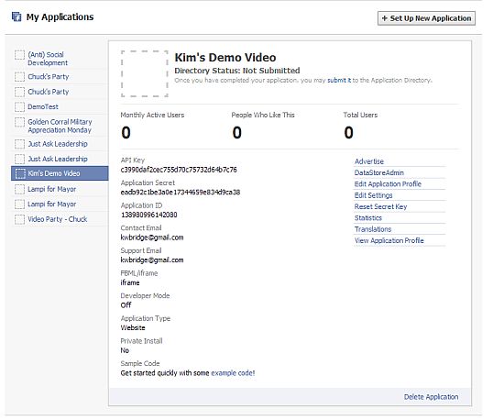The height and width of the screenshot is (420, 504).
Task: Open the first Chuck's Party application
Action: coord(49,77)
